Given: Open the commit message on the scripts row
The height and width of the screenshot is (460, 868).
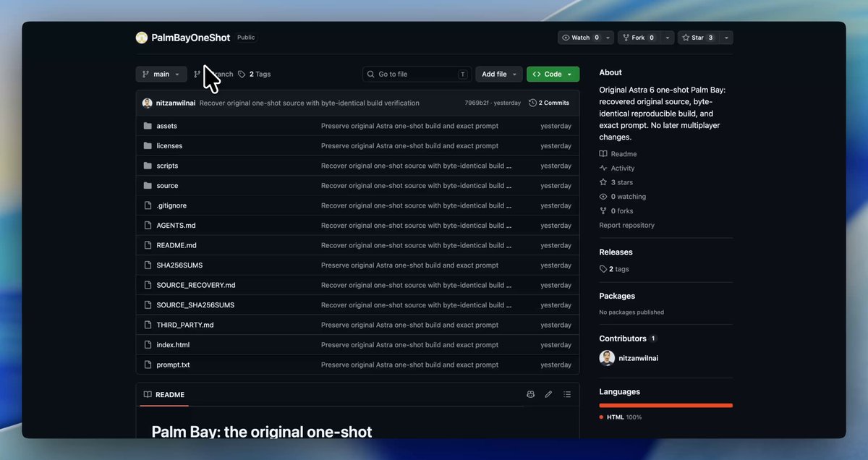Looking at the screenshot, I should 417,166.
